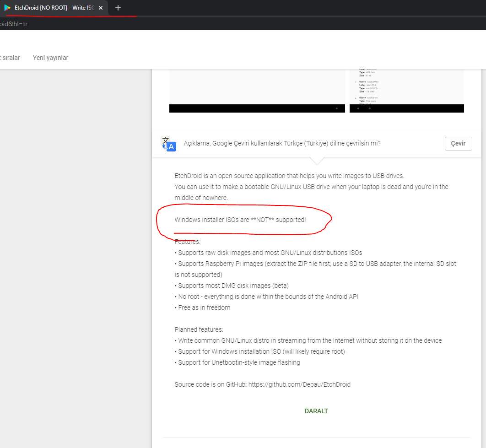The image size is (486, 448).
Task: Click 'Supports raw disk images' bullet
Action: [269, 253]
